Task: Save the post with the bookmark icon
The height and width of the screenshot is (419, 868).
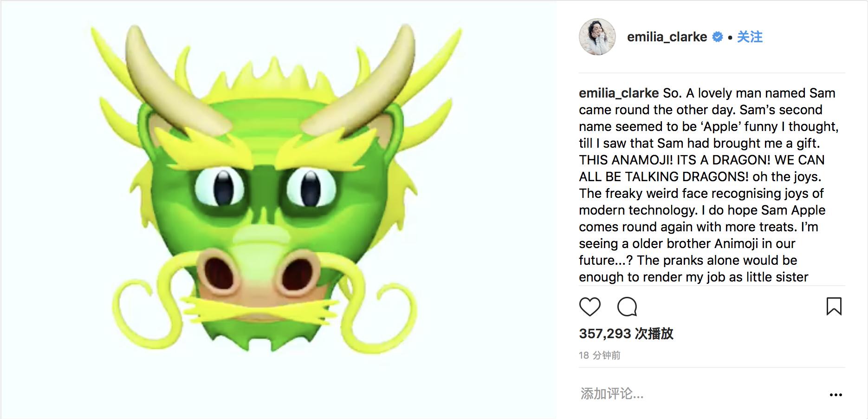Action: [834, 307]
